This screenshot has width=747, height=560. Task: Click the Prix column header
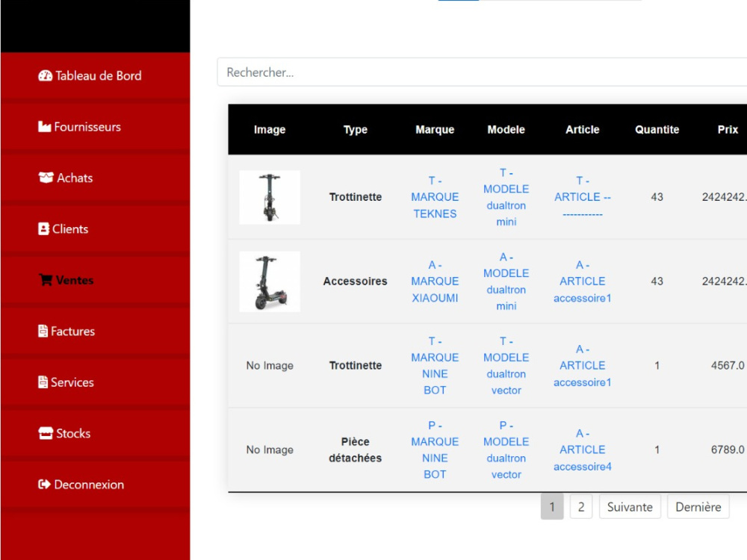[728, 129]
